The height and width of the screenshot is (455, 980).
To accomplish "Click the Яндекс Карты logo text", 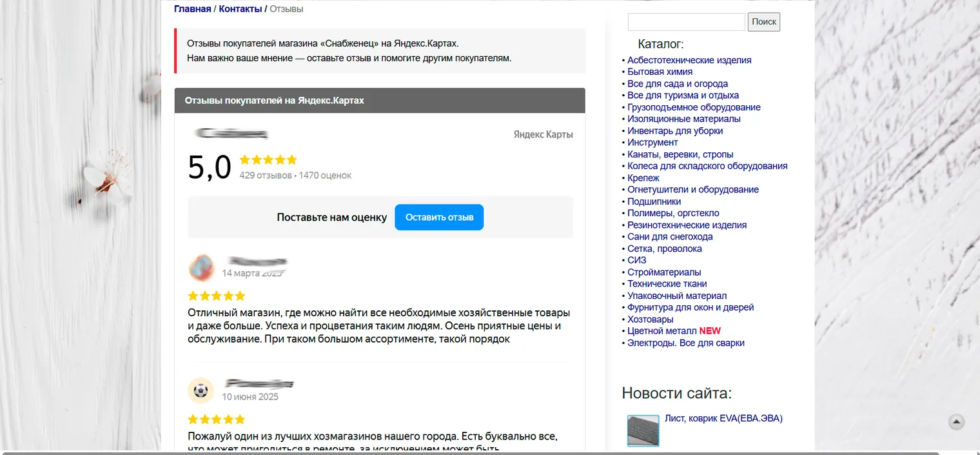I will (543, 135).
